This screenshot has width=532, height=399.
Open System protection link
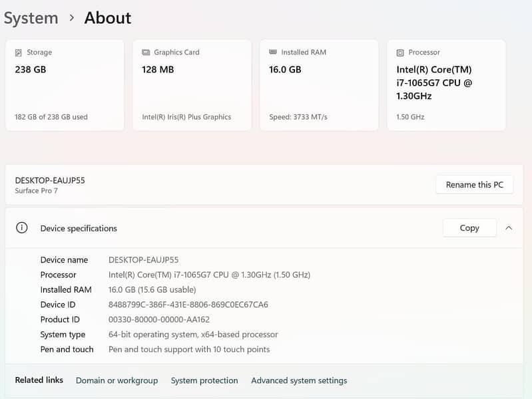coord(204,380)
